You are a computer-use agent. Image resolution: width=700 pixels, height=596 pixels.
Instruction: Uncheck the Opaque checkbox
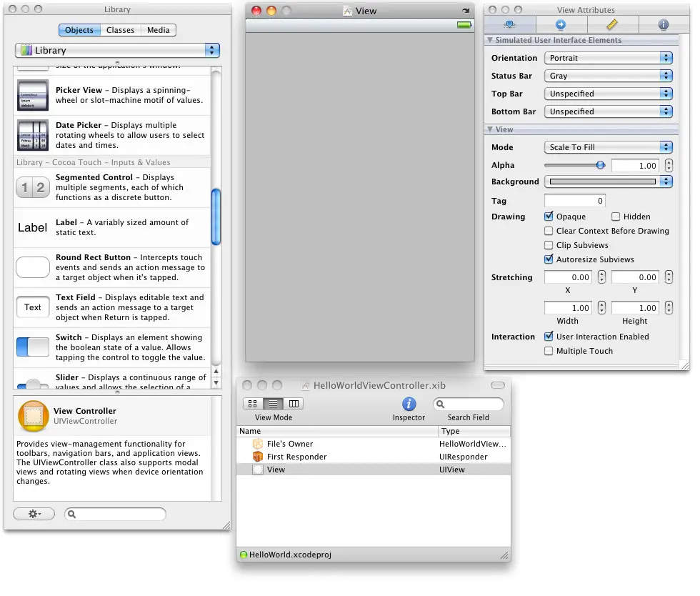coord(548,217)
